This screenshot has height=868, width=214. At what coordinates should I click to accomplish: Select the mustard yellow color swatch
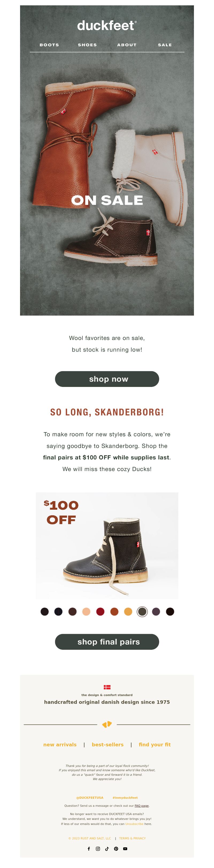128,612
